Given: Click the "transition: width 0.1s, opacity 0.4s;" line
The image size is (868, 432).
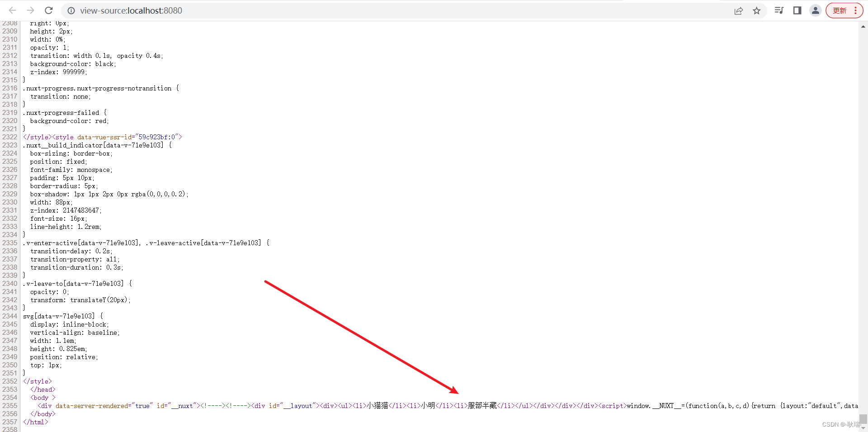Looking at the screenshot, I should 97,56.
